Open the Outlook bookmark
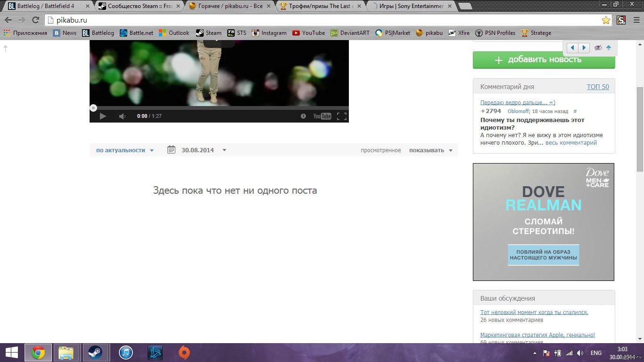 [x=174, y=33]
